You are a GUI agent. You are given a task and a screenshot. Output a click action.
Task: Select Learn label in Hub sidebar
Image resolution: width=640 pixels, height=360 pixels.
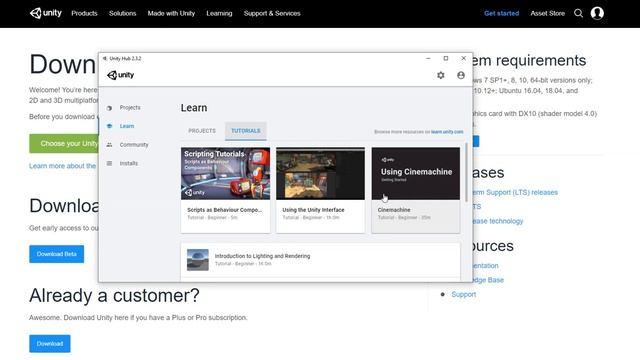[x=127, y=126]
